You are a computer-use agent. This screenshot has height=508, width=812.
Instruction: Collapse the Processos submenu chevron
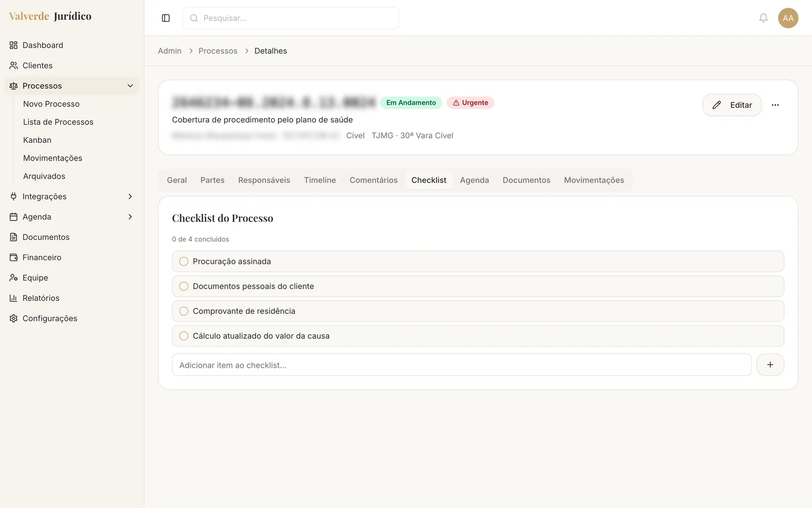[130, 86]
